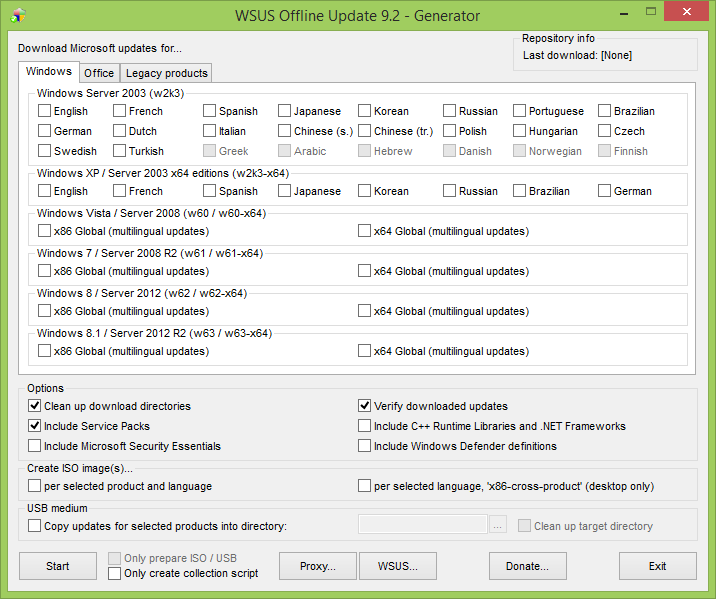
Task: Toggle Include Service Packs checkbox
Action: pos(36,426)
